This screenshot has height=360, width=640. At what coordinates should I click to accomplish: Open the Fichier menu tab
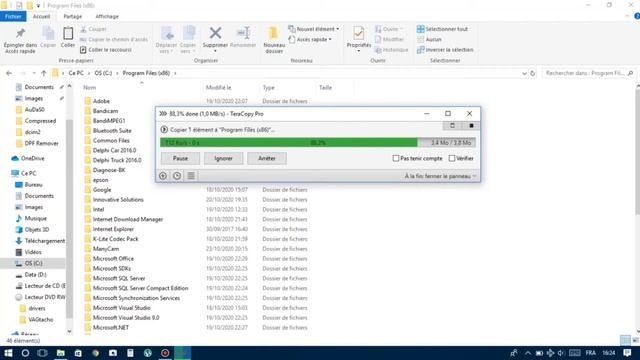pos(13,16)
